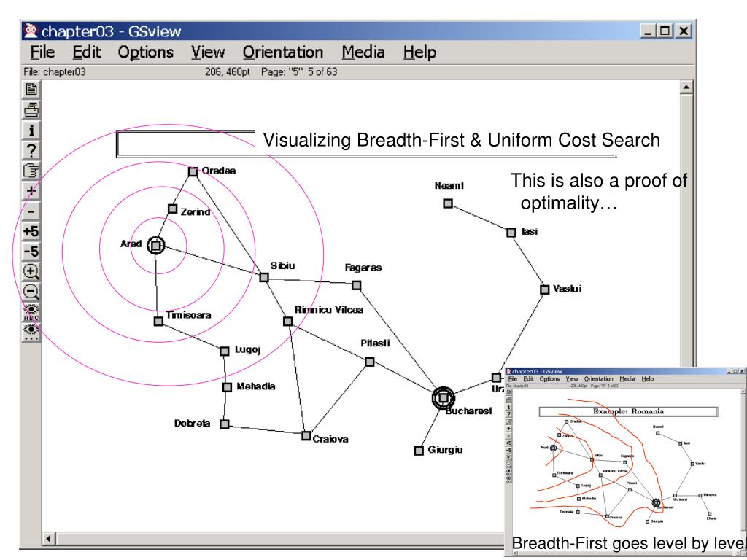This screenshot has height=560, width=747.
Task: Click the Rimnicu Vilcea city node
Action: (287, 322)
